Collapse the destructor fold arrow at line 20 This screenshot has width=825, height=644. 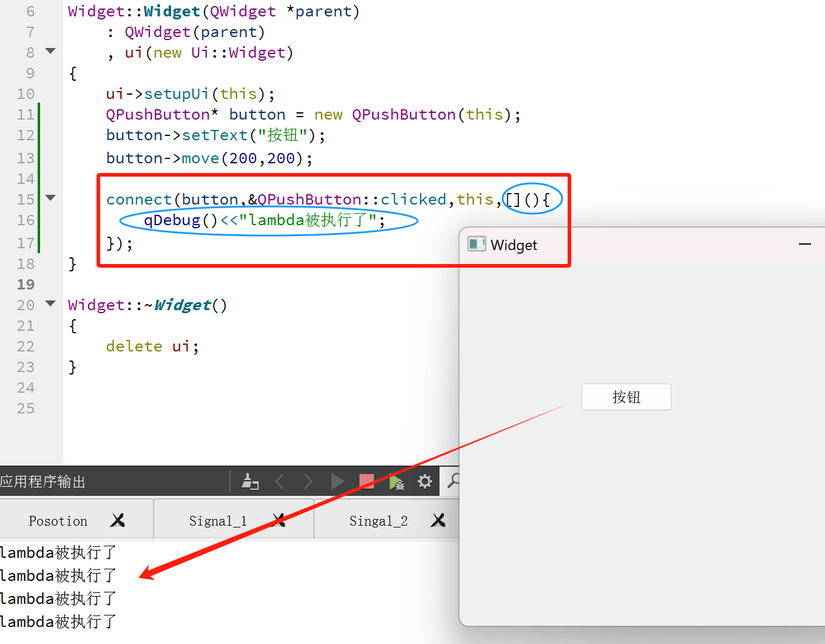51,303
